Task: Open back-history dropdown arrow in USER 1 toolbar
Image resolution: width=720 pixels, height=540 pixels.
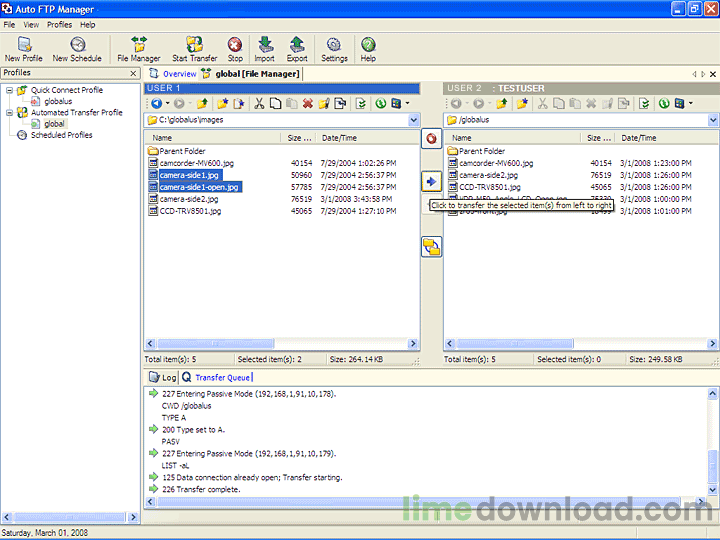Action: (168, 104)
